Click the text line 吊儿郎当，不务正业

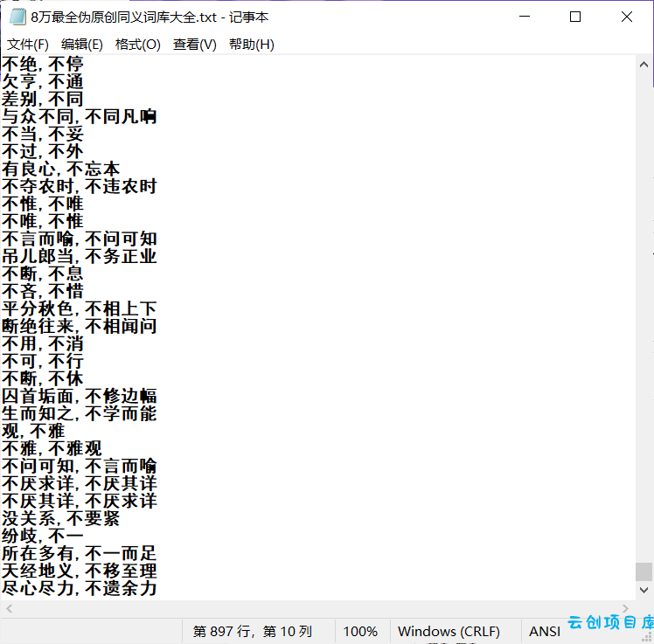coord(79,256)
